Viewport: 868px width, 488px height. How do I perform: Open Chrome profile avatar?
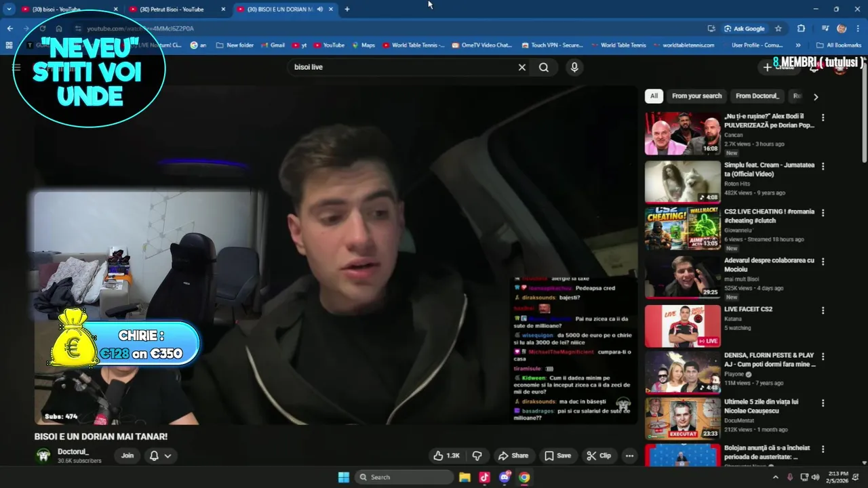[x=842, y=28]
